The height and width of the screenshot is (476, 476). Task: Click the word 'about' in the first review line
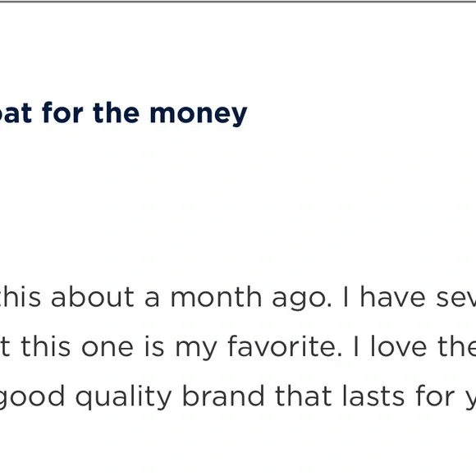pos(92,297)
